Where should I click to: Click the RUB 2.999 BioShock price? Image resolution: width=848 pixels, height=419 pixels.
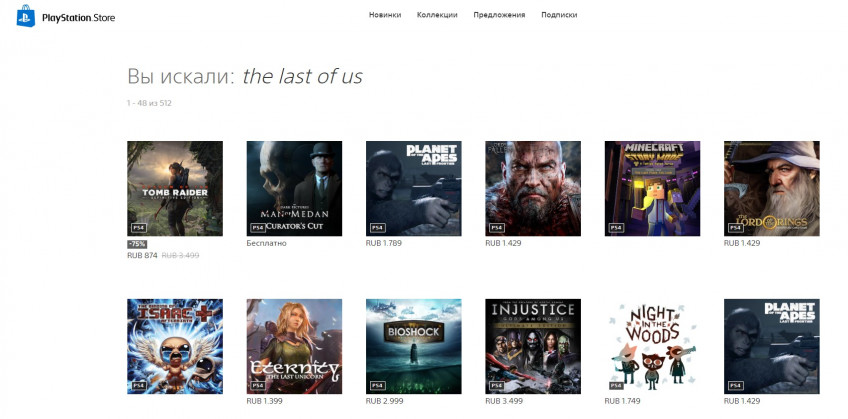(384, 401)
